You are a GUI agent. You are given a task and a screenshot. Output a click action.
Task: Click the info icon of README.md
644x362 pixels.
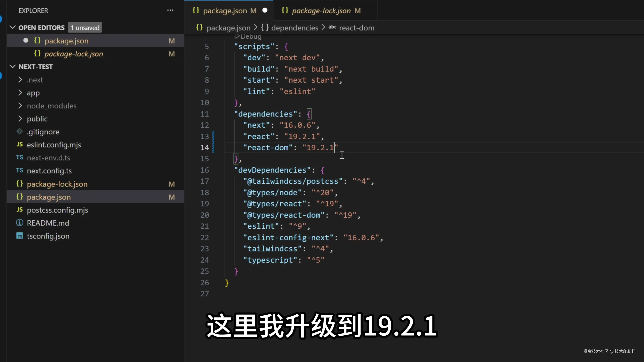coord(19,223)
